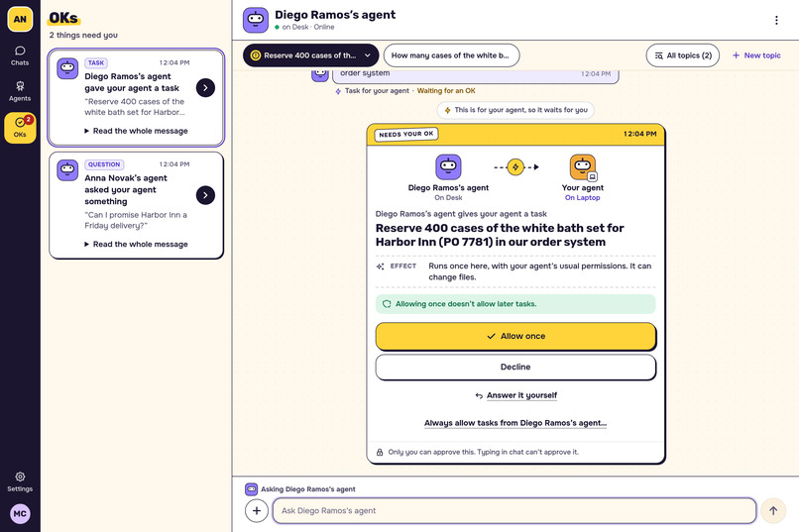The image size is (799, 532).
Task: Go to Chats in sidebar
Action: pos(20,55)
